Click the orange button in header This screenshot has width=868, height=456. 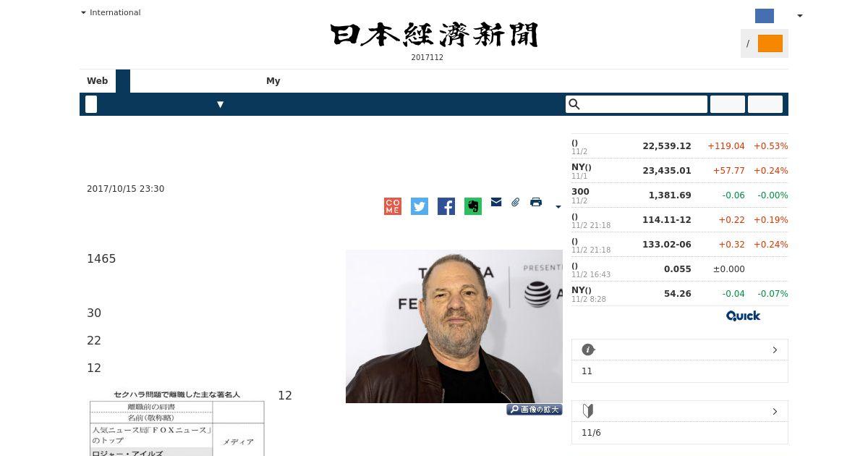tap(770, 43)
